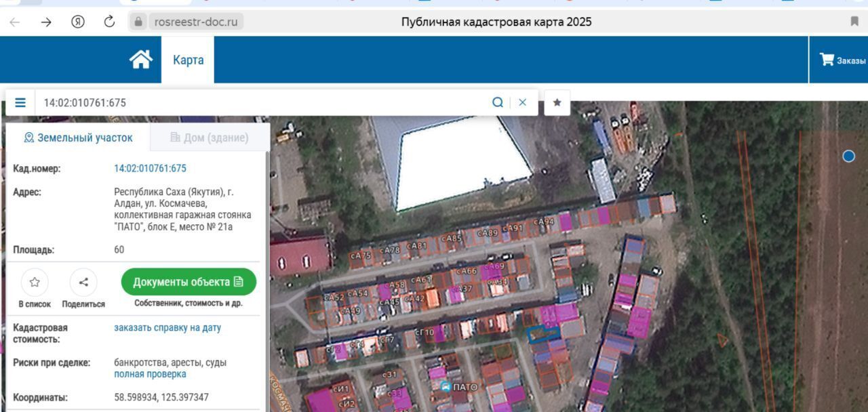Open cadastral number 14:02:010761:675 link

(x=150, y=168)
